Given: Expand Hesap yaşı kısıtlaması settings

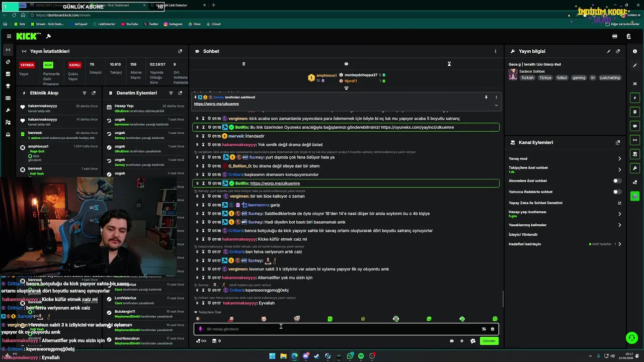Looking at the screenshot, I should tap(619, 214).
